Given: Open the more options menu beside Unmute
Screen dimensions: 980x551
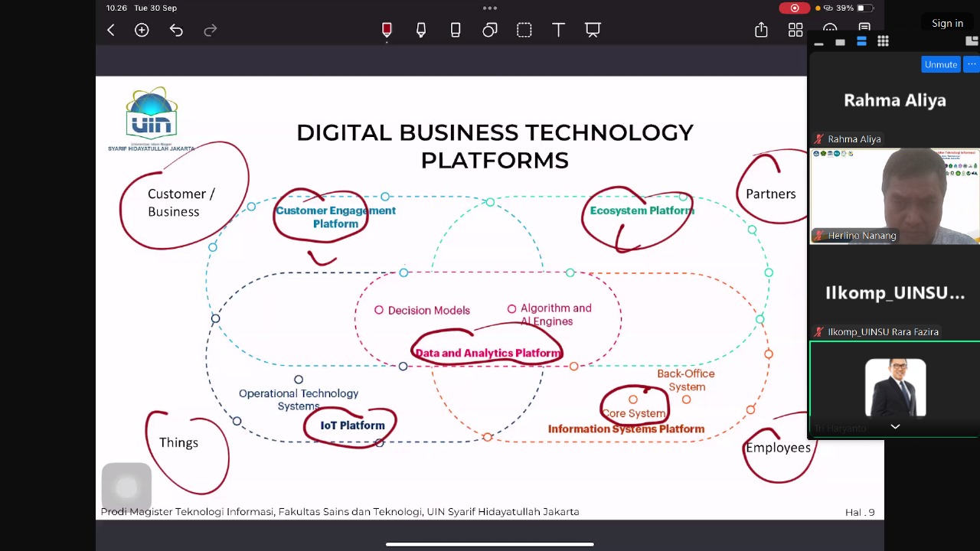Looking at the screenshot, I should tap(972, 64).
